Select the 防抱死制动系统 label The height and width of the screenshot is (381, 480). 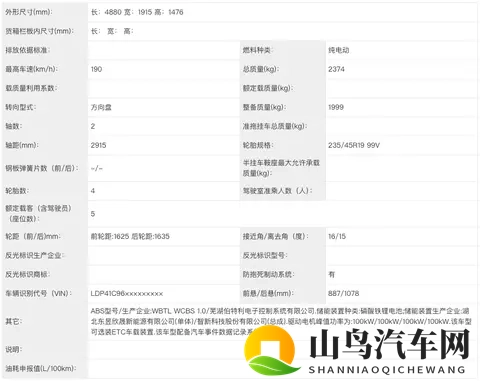268,275
